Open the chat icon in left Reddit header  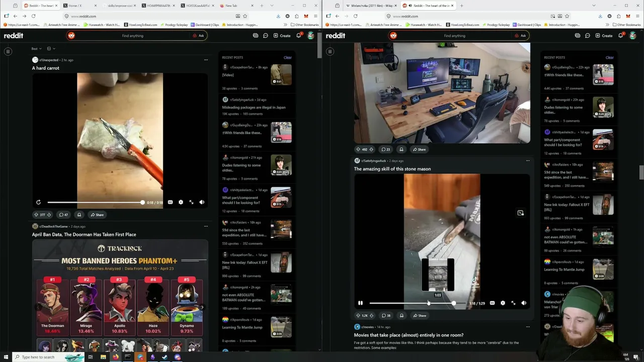click(266, 36)
